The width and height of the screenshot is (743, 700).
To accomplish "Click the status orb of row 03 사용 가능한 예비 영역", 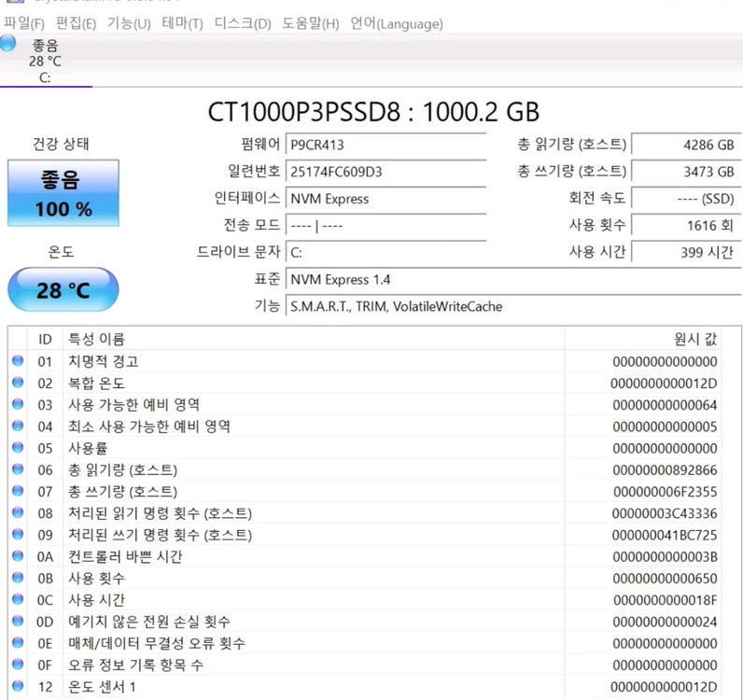I will (x=18, y=404).
